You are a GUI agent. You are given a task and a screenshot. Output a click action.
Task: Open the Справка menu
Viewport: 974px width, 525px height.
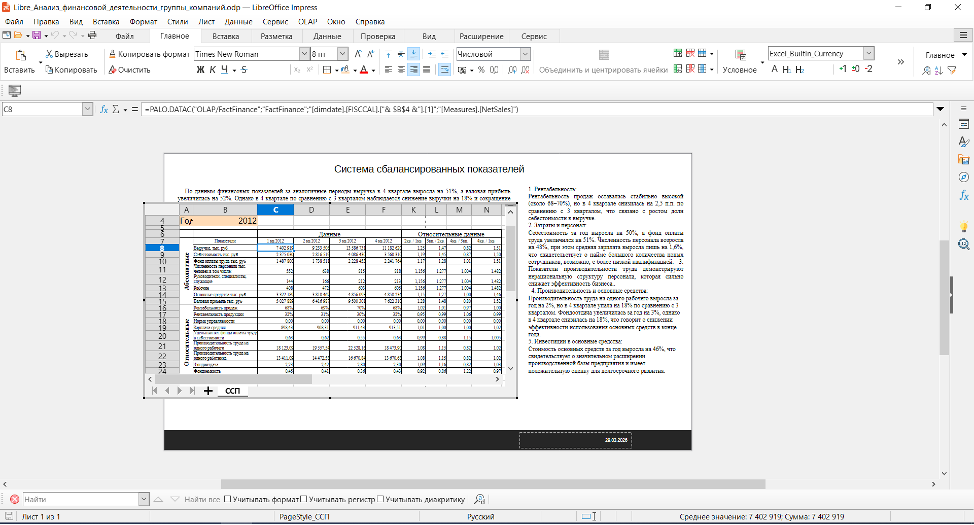(x=370, y=22)
